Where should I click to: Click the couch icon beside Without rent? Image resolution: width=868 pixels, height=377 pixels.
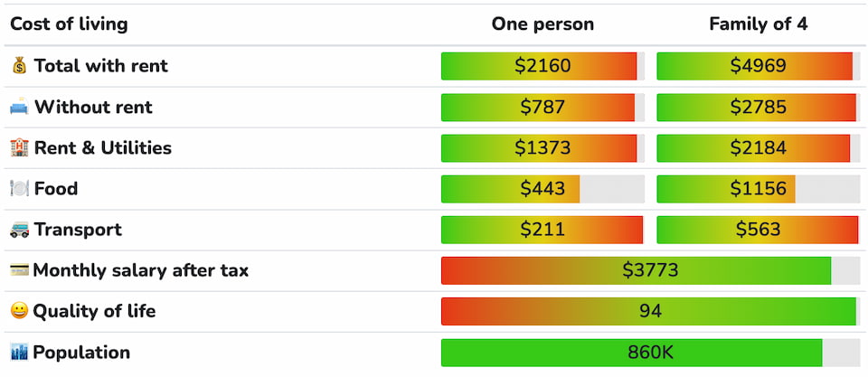click(19, 107)
